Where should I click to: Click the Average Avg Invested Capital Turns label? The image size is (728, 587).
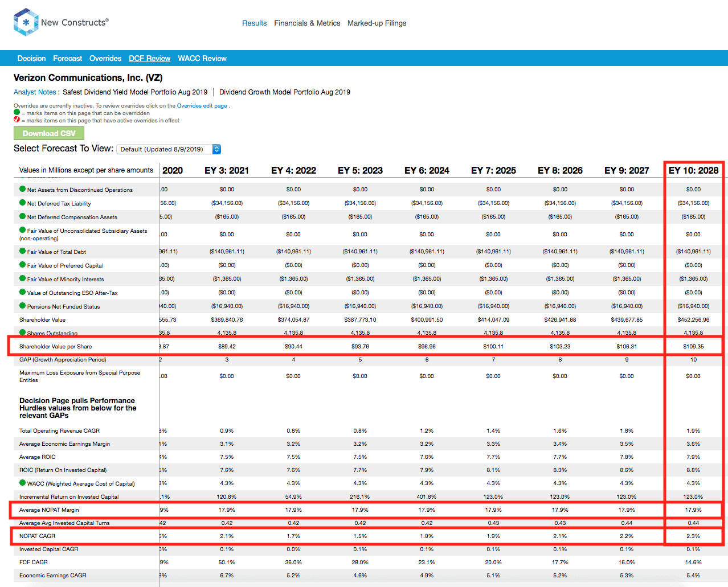[x=64, y=523]
